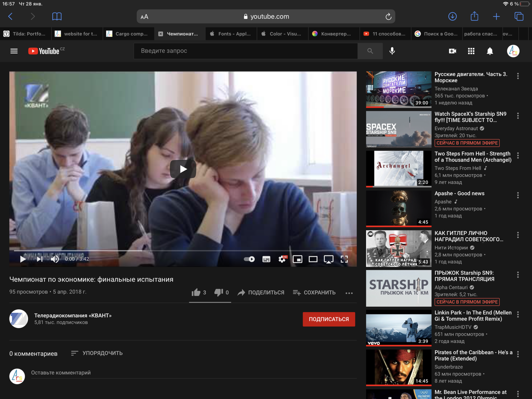Open player settings gear

tap(282, 259)
